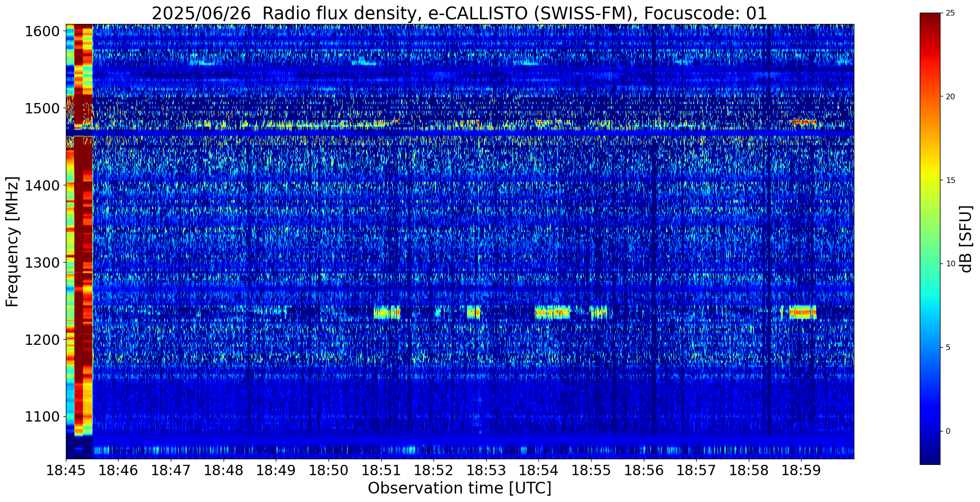Click the 18:56 time tick label
The width and height of the screenshot is (980, 502).
click(644, 470)
